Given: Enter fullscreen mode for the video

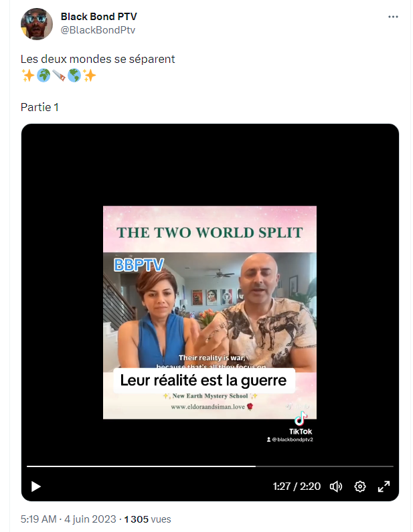Looking at the screenshot, I should [384, 486].
